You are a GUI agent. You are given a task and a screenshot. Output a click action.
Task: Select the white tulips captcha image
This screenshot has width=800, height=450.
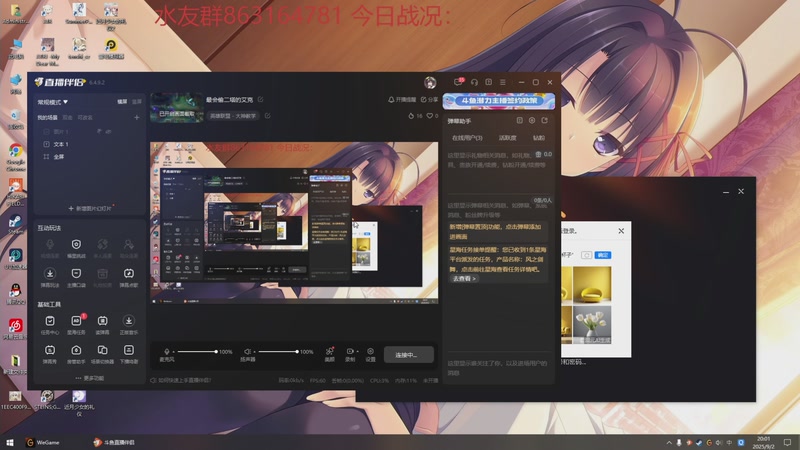click(x=592, y=324)
